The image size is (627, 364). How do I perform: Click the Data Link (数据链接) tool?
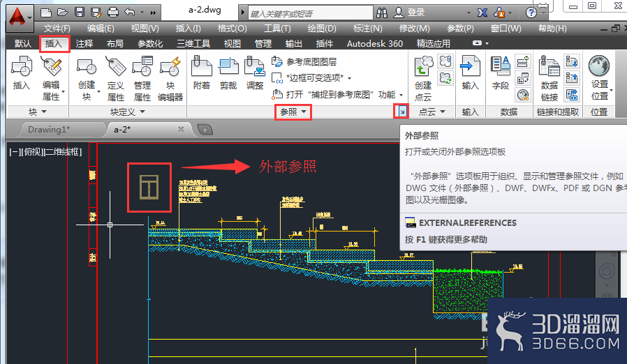[x=549, y=78]
